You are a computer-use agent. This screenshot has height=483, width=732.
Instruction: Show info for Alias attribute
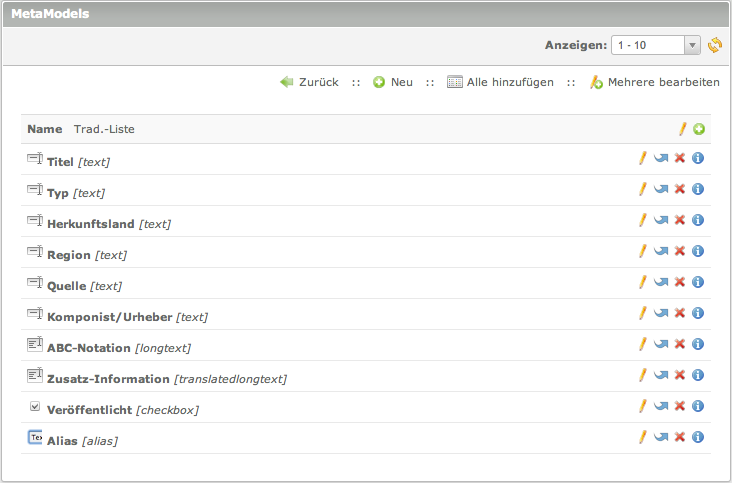698,437
